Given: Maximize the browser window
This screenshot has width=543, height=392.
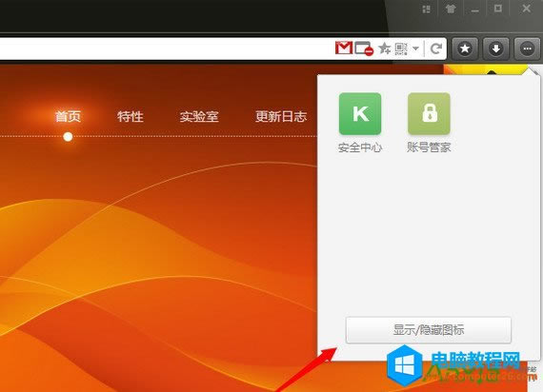Looking at the screenshot, I should (498, 9).
